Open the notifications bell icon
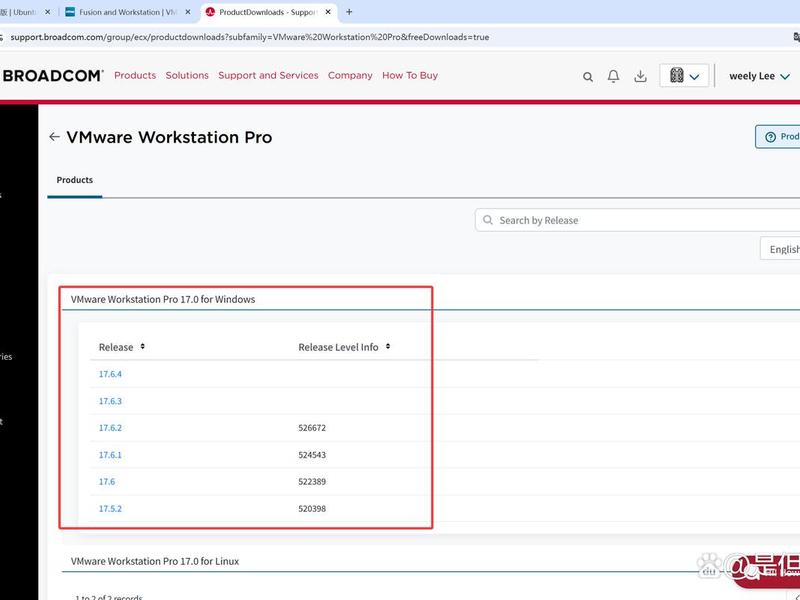This screenshot has height=600, width=800. click(613, 77)
